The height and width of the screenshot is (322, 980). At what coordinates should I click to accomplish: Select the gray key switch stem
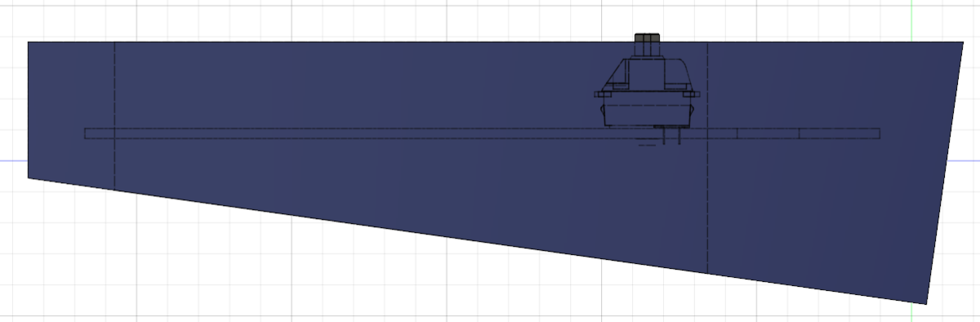(647, 46)
